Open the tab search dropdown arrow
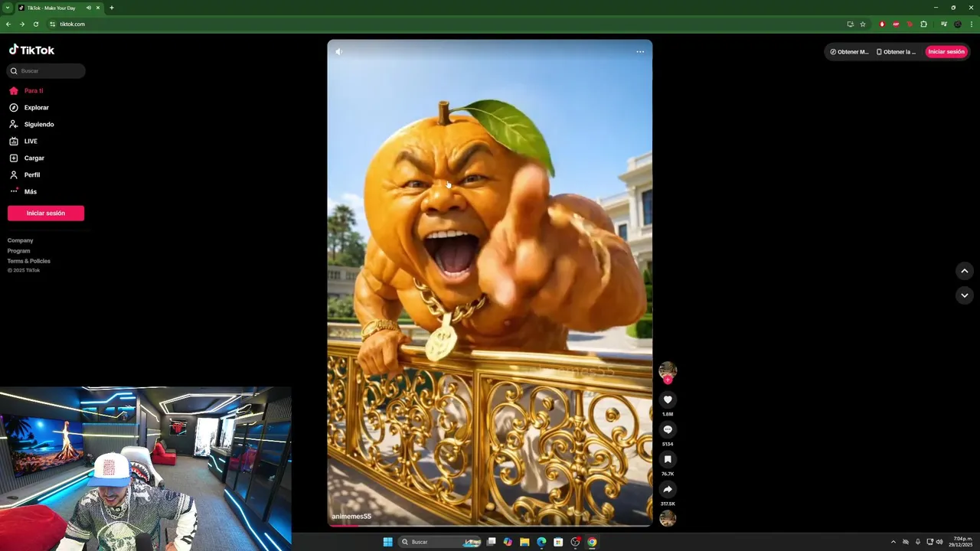 coord(8,8)
